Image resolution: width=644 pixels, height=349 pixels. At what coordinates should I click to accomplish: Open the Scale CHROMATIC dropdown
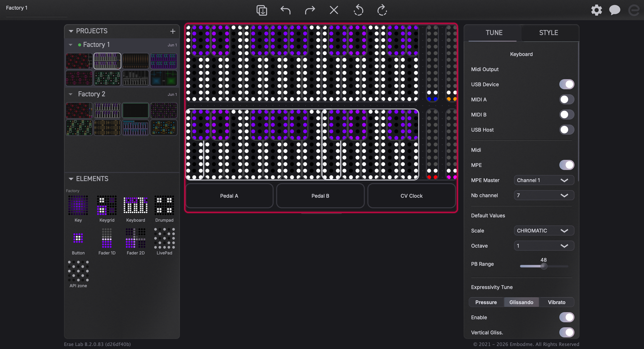[x=544, y=230]
